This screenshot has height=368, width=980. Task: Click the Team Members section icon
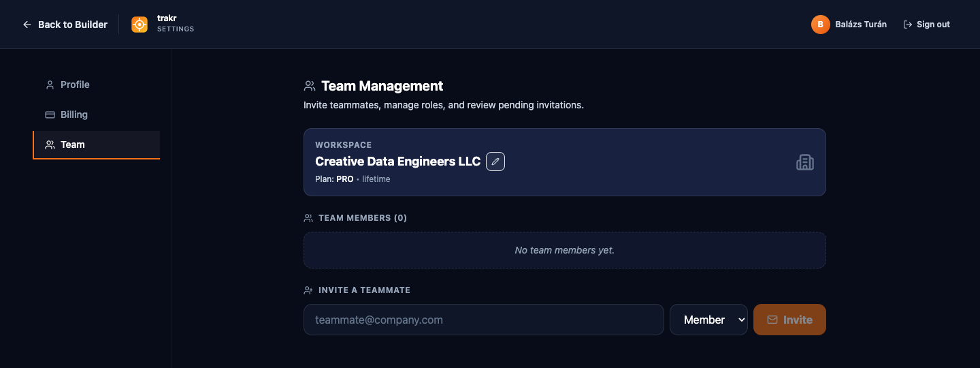tap(308, 218)
